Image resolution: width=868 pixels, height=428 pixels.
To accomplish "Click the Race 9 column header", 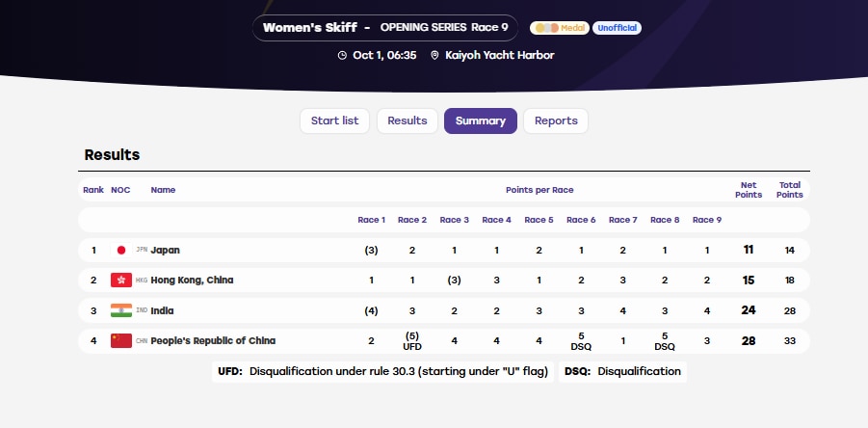I will [707, 220].
